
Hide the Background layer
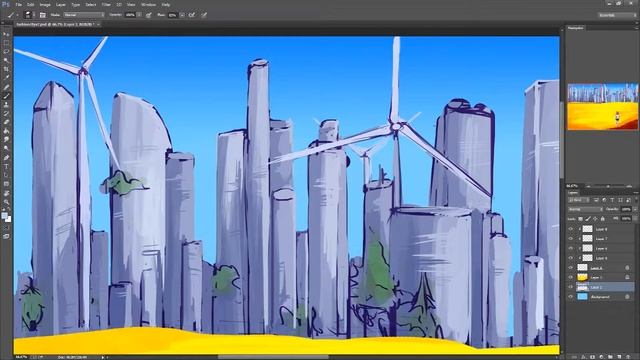coord(571,297)
